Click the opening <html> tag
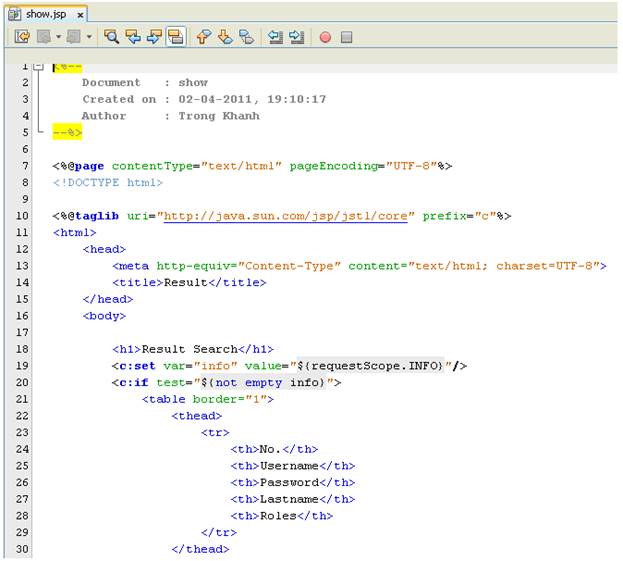 74,233
